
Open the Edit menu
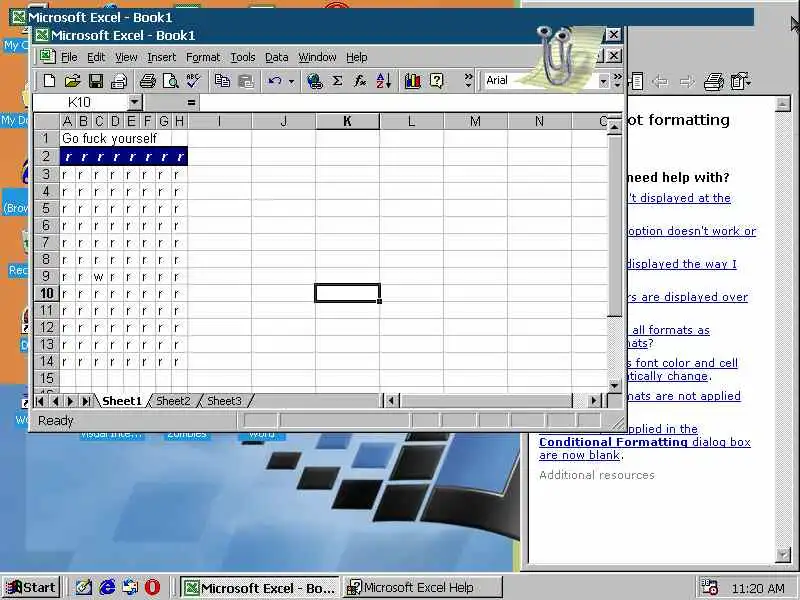pos(96,57)
